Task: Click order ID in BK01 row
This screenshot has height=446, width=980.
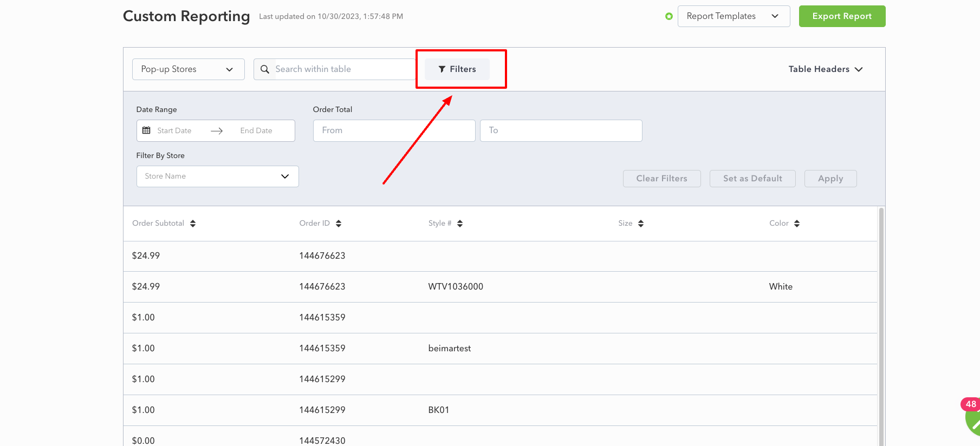Action: click(x=322, y=410)
